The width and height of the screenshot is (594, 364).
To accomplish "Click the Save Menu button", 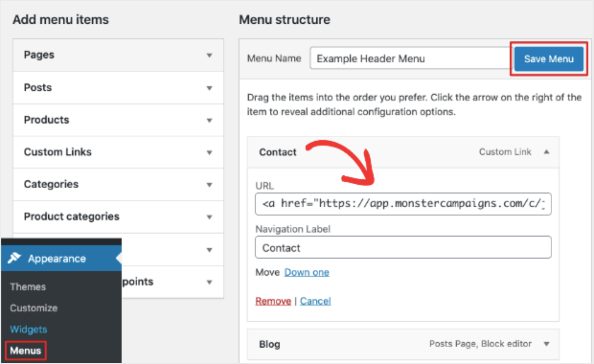I will (549, 59).
